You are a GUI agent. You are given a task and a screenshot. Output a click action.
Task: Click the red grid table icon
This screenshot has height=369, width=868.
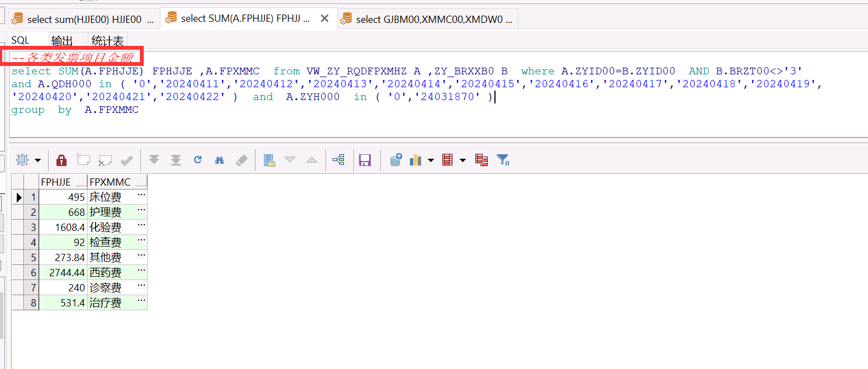447,160
